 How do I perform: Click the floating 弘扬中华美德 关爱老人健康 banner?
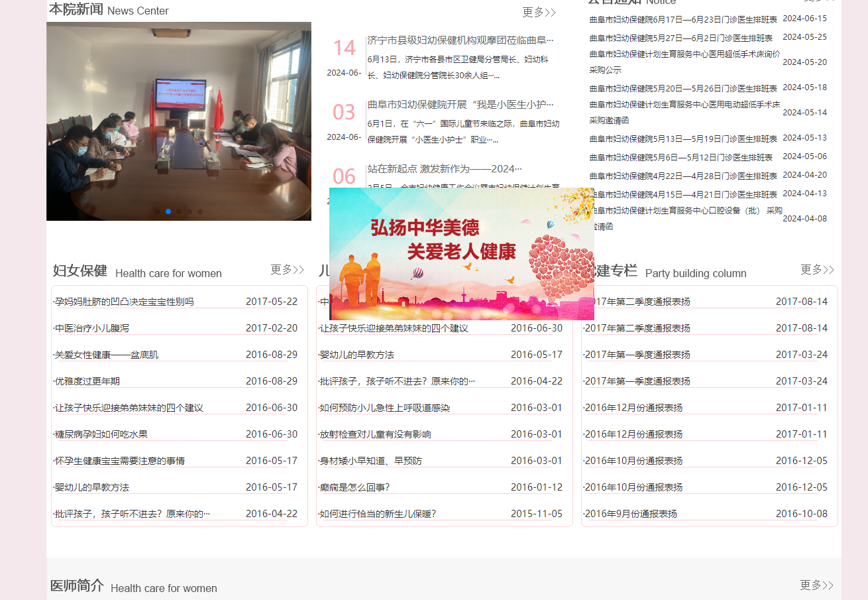pyautogui.click(x=462, y=254)
